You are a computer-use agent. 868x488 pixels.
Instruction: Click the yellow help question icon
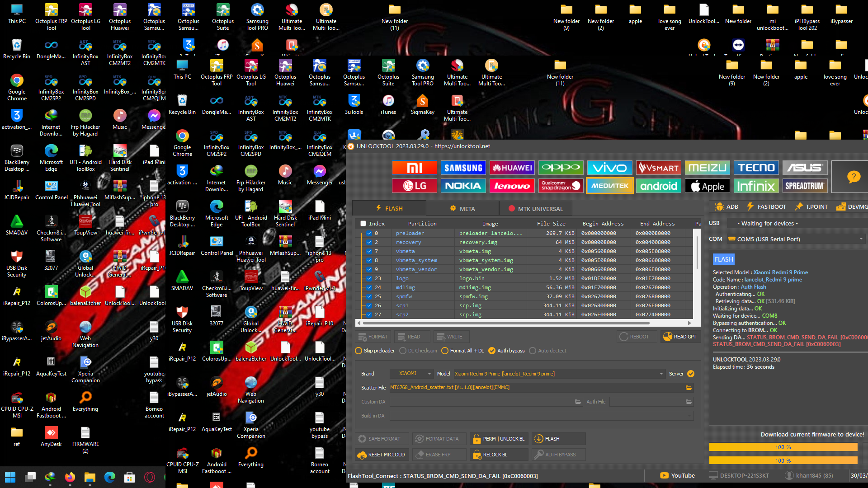[x=854, y=177]
